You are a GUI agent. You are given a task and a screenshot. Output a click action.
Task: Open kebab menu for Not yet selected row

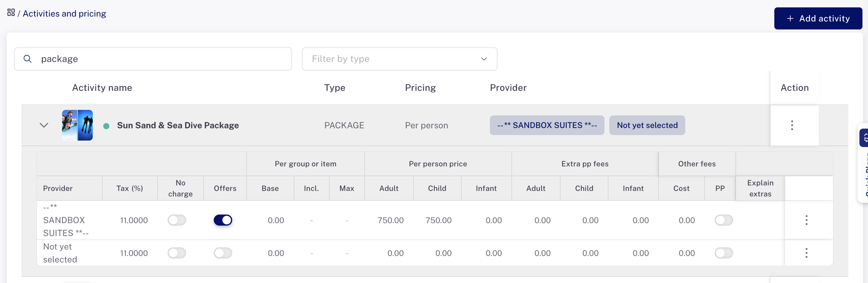click(x=806, y=253)
